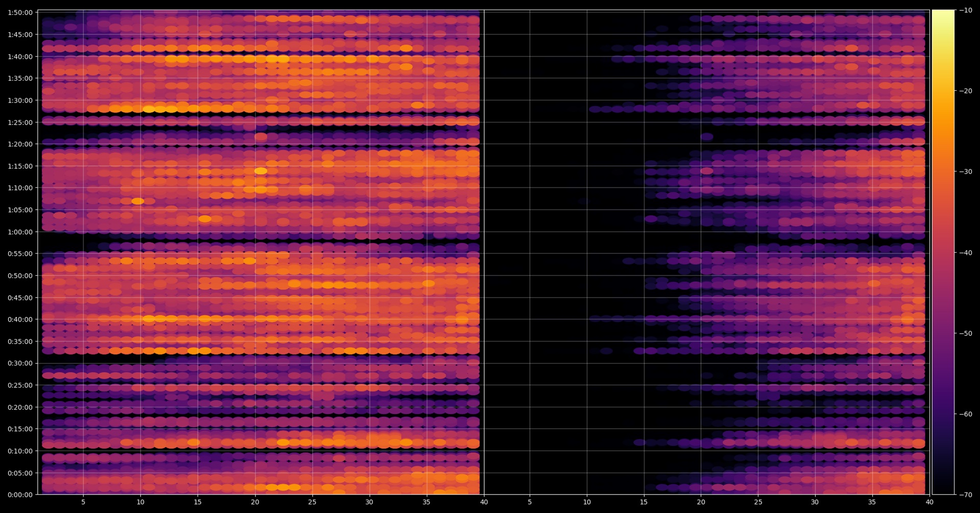Click the 1:25:00 time axis label

tap(20, 123)
